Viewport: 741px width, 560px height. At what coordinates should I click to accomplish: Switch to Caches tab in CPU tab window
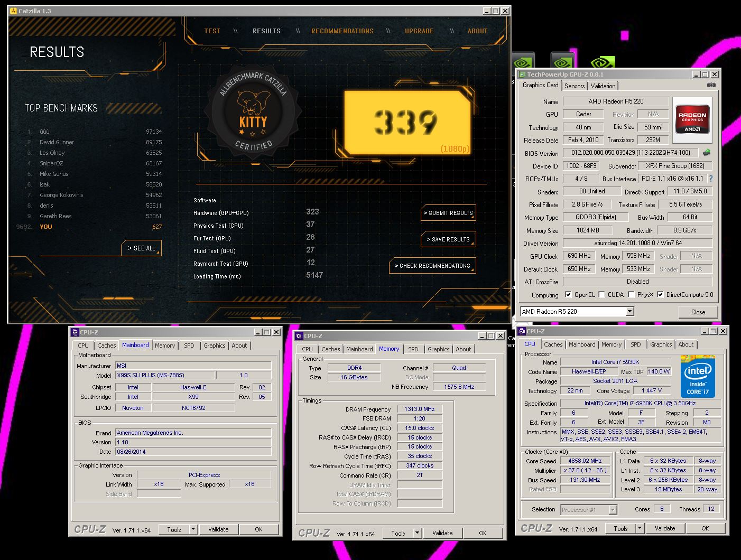[x=553, y=344]
